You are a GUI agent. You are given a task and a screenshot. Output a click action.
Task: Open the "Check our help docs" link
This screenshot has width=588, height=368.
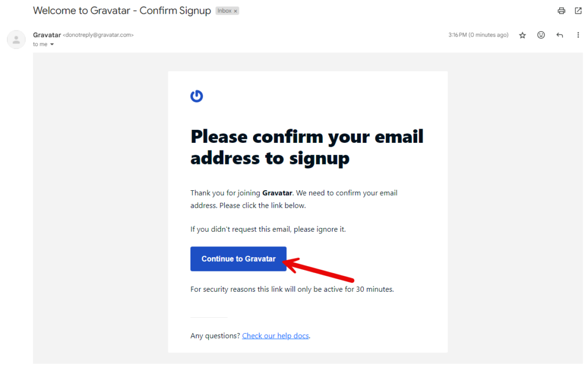275,336
